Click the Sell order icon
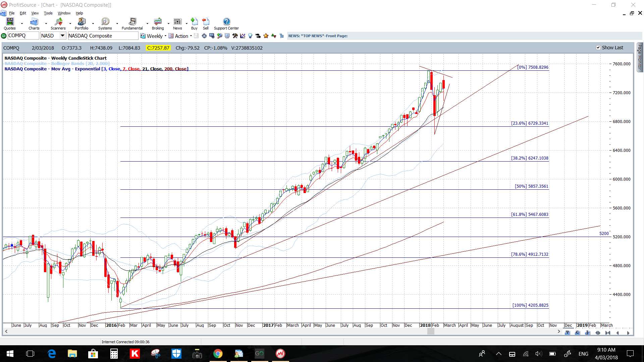 (206, 24)
